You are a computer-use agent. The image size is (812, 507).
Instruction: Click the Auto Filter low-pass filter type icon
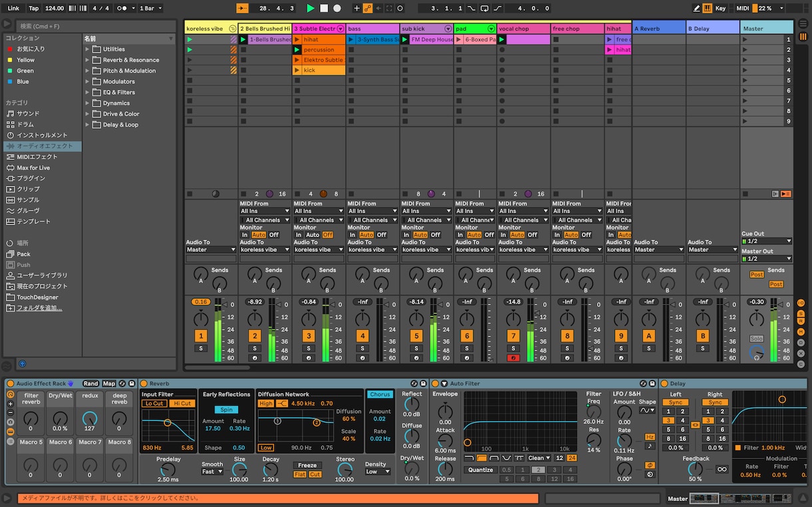click(469, 458)
